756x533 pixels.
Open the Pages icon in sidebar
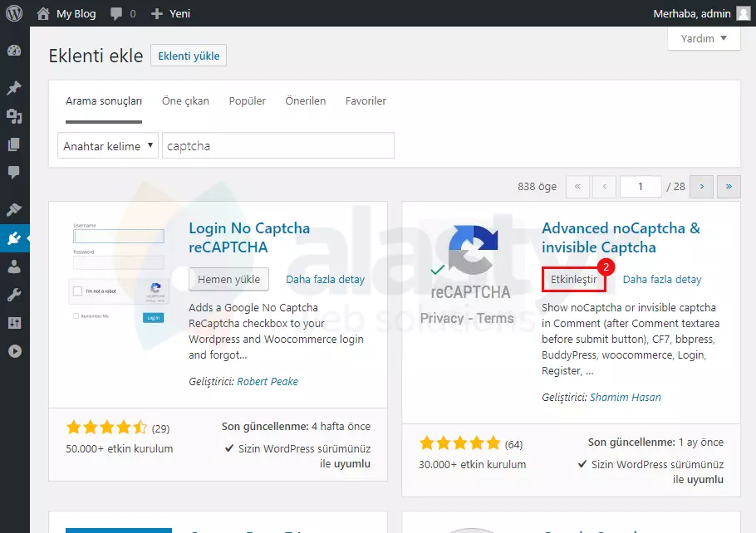pos(14,144)
